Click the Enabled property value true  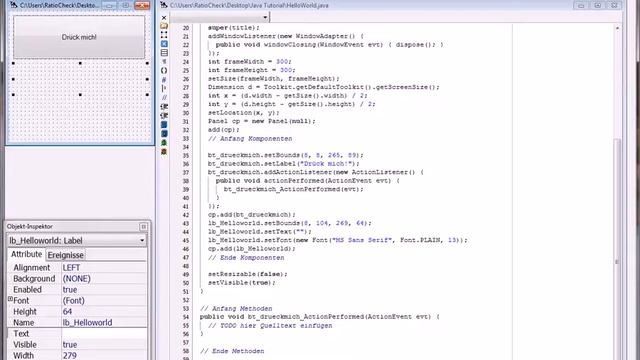pyautogui.click(x=70, y=290)
